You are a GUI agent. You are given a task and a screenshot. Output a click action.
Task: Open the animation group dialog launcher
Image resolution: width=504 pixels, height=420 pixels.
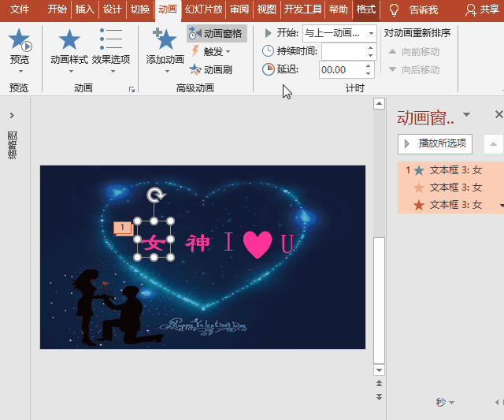click(132, 89)
